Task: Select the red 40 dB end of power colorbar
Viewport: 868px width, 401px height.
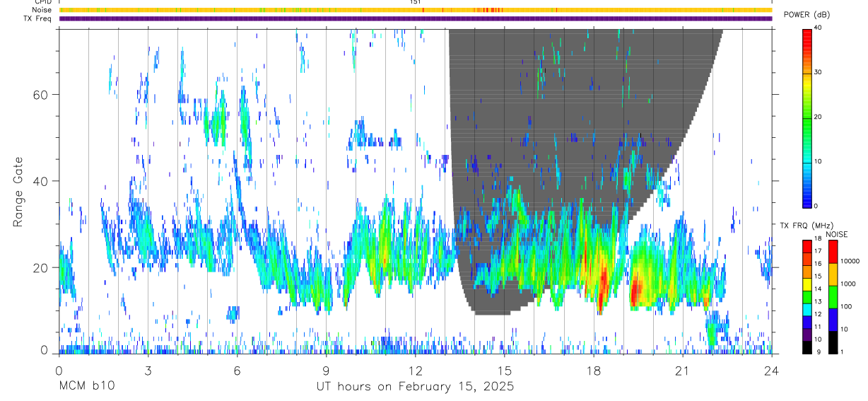Action: (807, 32)
